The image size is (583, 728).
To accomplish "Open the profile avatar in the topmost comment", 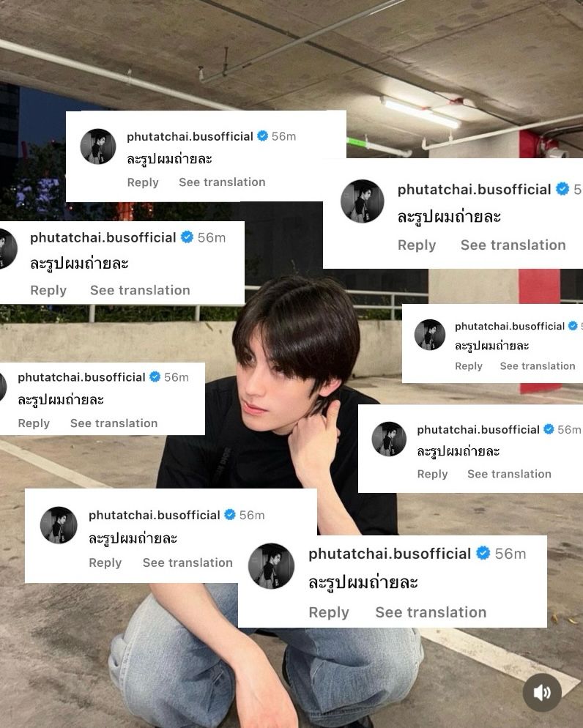I will tap(98, 146).
